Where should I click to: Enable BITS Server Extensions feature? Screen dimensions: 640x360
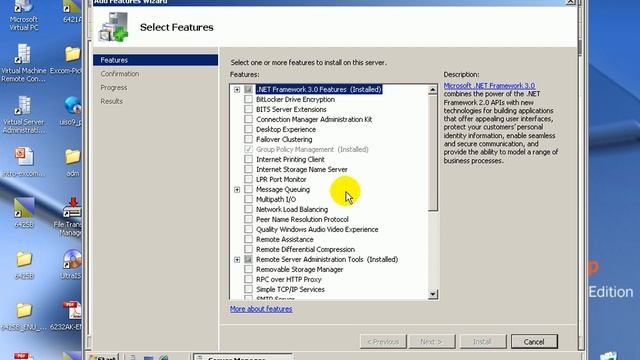tap(248, 109)
